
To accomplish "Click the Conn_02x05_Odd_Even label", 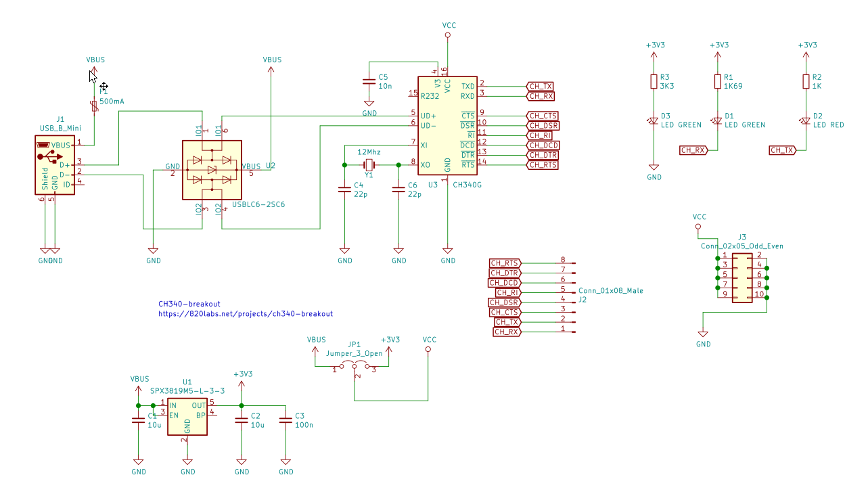I will [x=742, y=246].
